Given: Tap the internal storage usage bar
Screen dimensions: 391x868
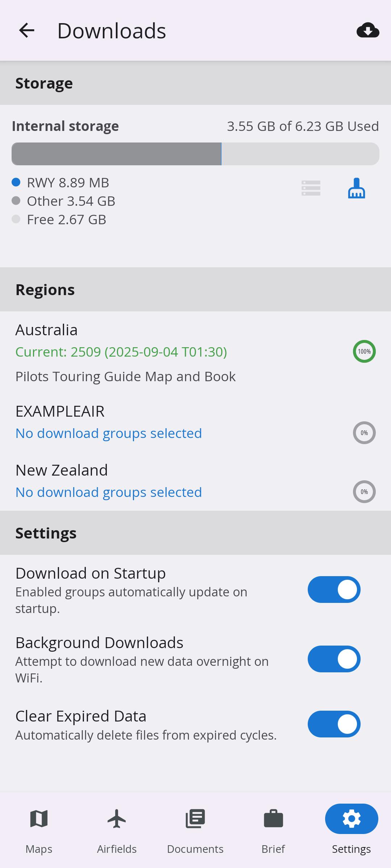Looking at the screenshot, I should pyautogui.click(x=195, y=154).
